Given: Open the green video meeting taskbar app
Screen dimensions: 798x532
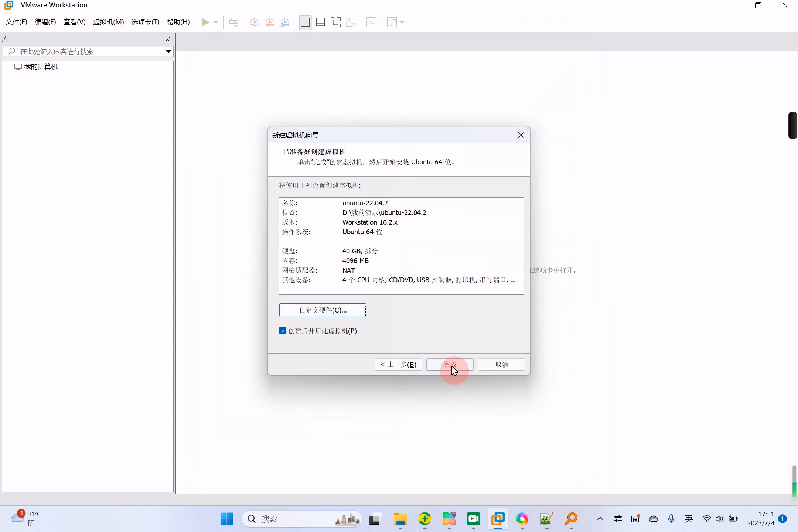Looking at the screenshot, I should [x=473, y=519].
